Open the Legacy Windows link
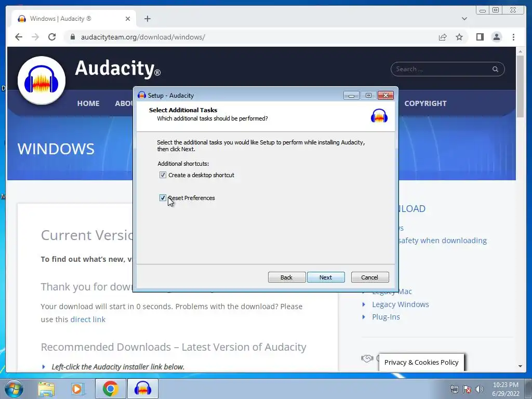This screenshot has height=399, width=532. click(401, 304)
